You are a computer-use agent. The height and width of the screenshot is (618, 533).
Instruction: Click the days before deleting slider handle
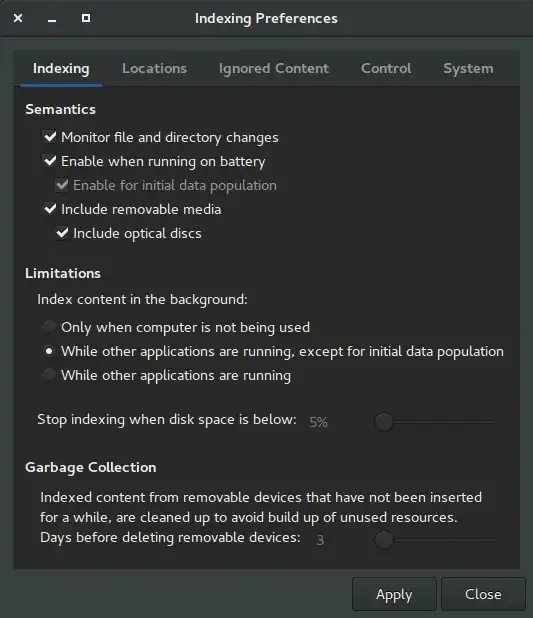coord(384,540)
